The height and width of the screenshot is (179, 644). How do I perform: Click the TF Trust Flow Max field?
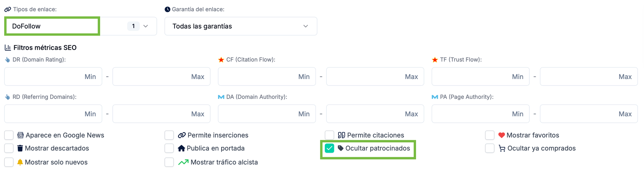589,76
